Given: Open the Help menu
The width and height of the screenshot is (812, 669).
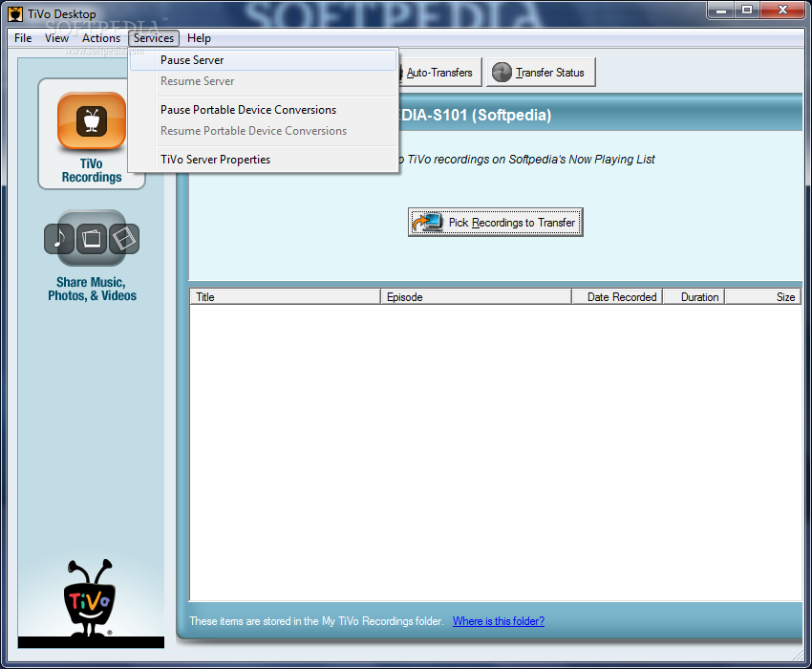Looking at the screenshot, I should (199, 38).
